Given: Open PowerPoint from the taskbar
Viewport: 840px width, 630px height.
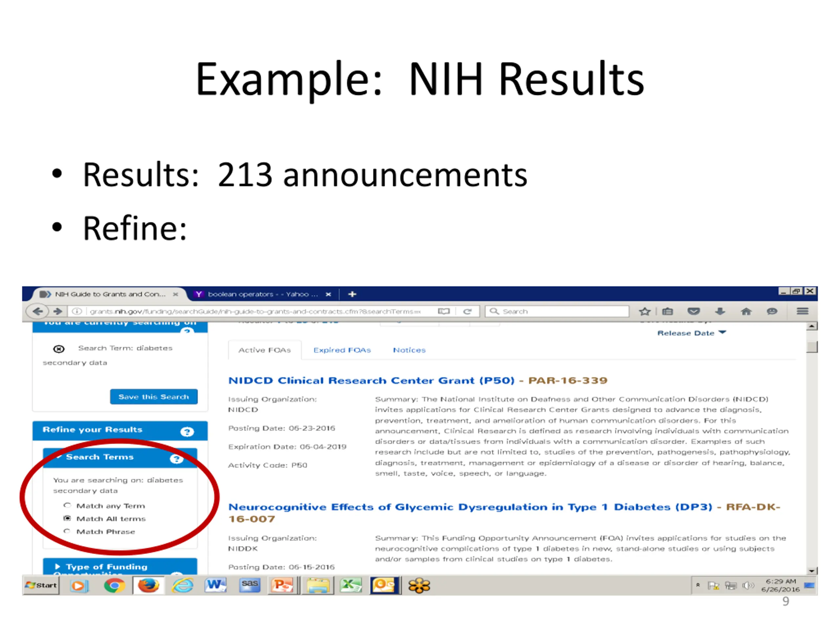Looking at the screenshot, I should tap(282, 585).
